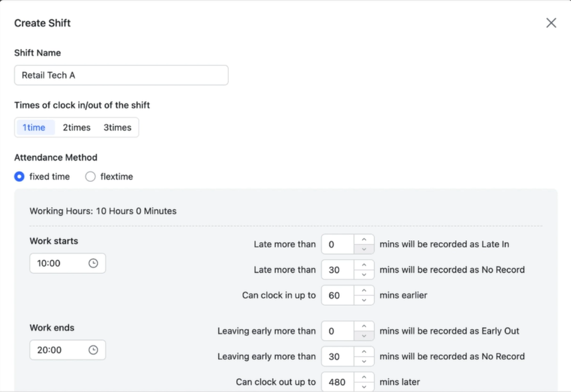
Task: Switch to 3times clock in/out option
Action: [x=117, y=127]
